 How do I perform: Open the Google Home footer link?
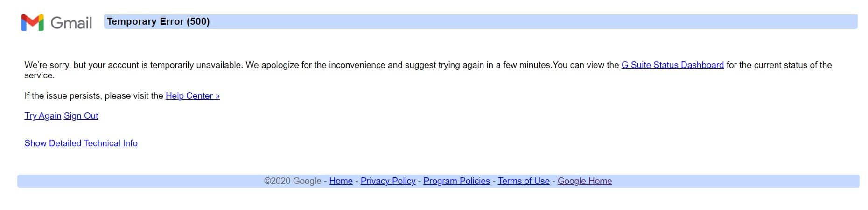tap(585, 181)
